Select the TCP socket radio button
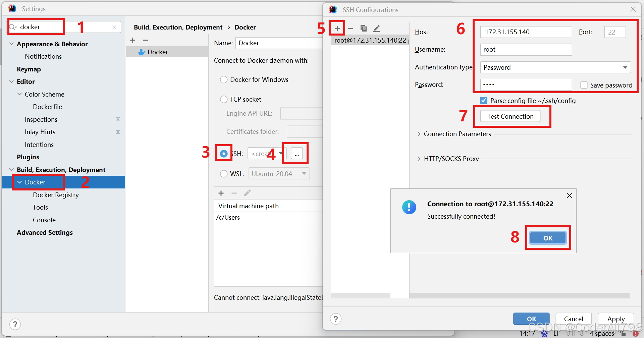This screenshot has width=644, height=338. [x=224, y=99]
